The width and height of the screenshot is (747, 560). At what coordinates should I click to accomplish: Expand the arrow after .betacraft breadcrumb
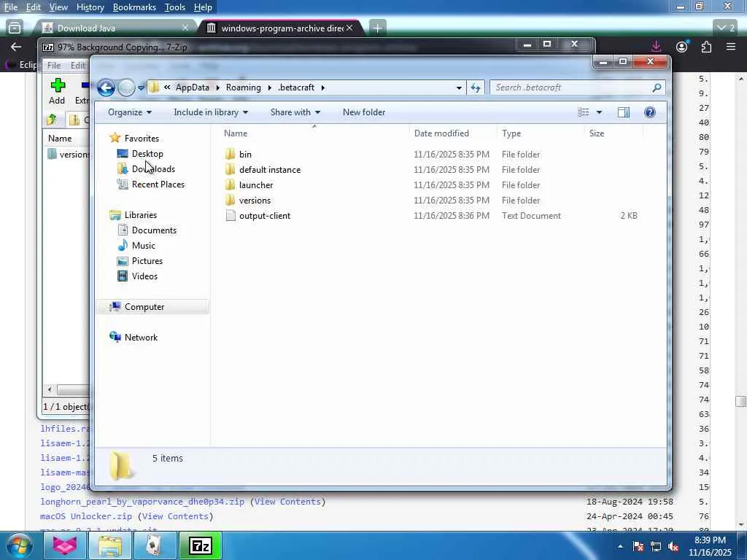(x=322, y=87)
